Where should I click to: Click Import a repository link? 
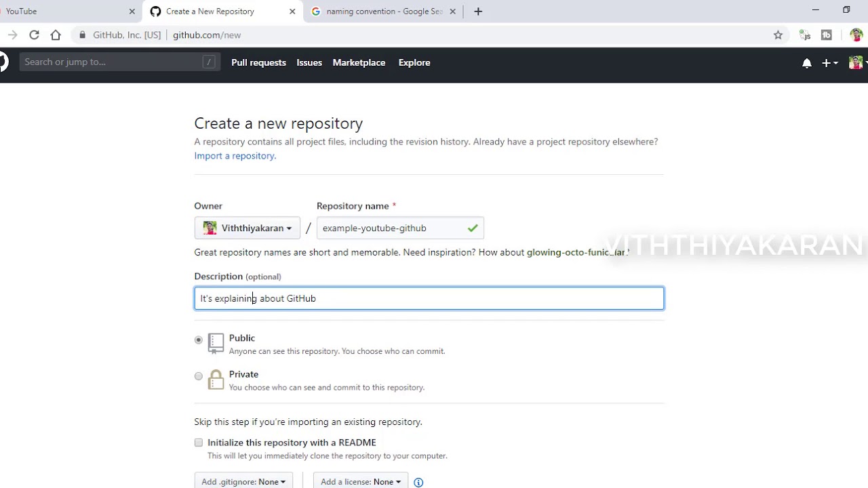point(235,156)
